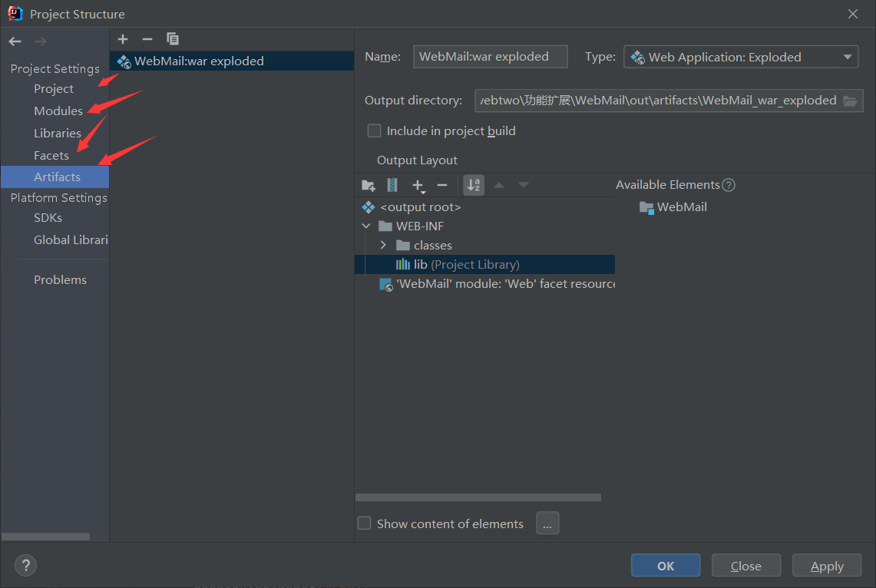Click the WebMail:war exploded artifact icon
Image resolution: width=876 pixels, height=588 pixels.
coord(124,61)
